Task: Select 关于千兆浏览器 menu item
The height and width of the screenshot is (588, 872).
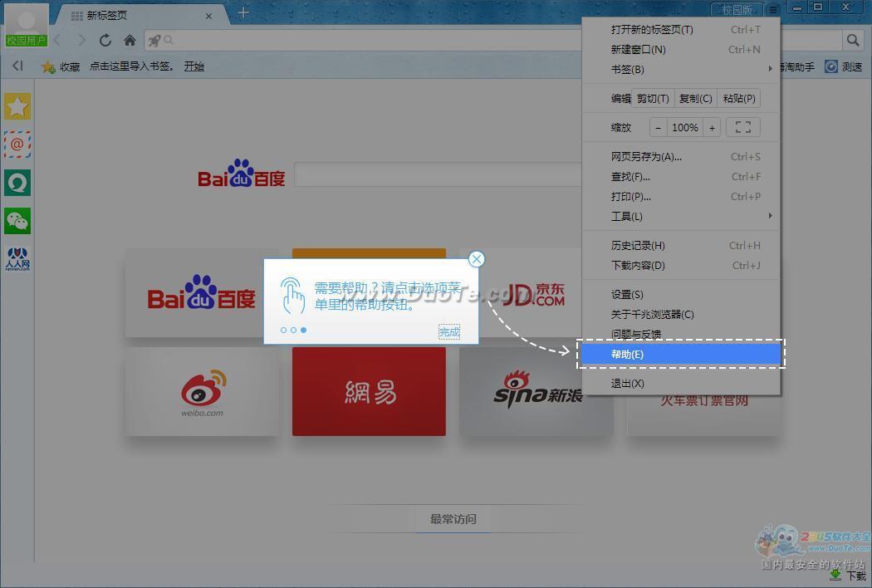Action: tap(681, 314)
